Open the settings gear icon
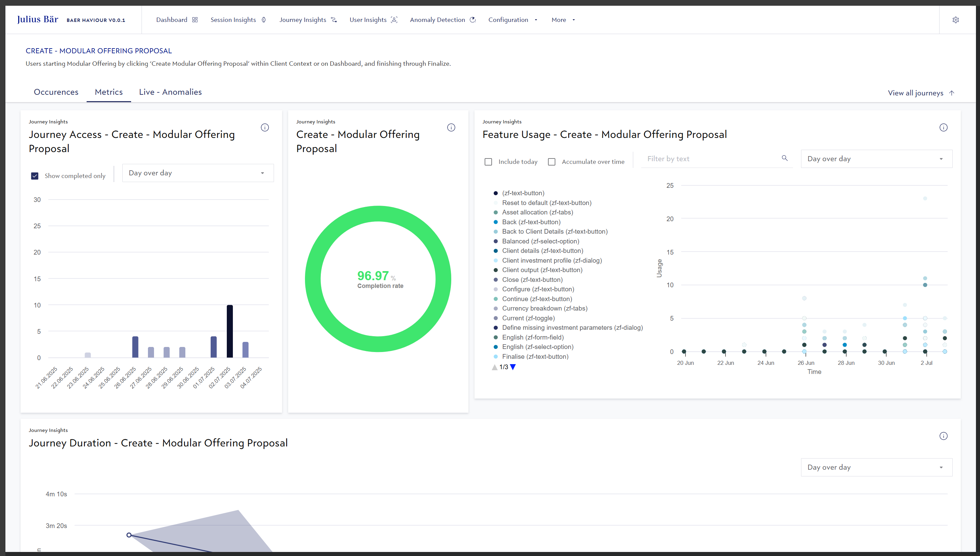Image resolution: width=980 pixels, height=556 pixels. click(x=955, y=20)
